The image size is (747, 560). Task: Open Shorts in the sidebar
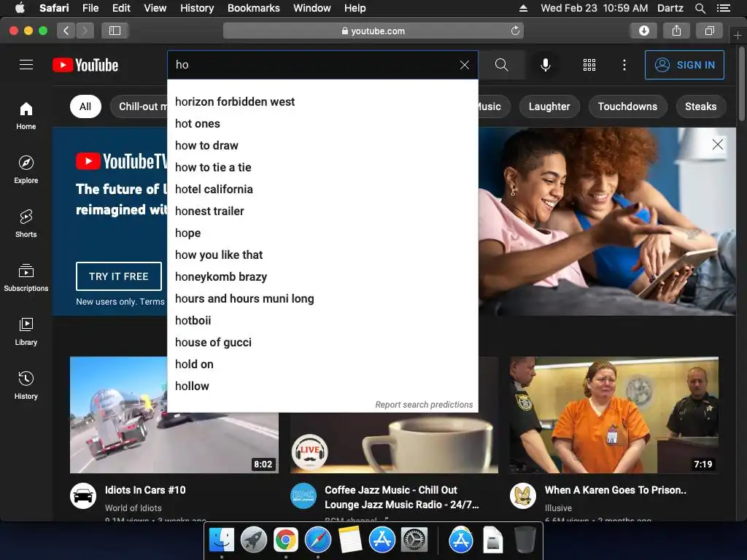point(26,223)
